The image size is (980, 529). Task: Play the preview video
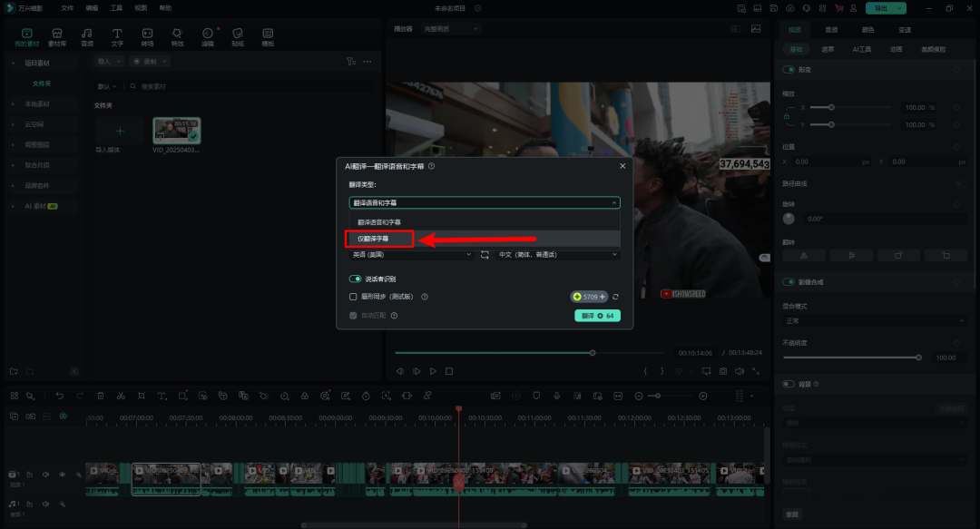pos(433,371)
